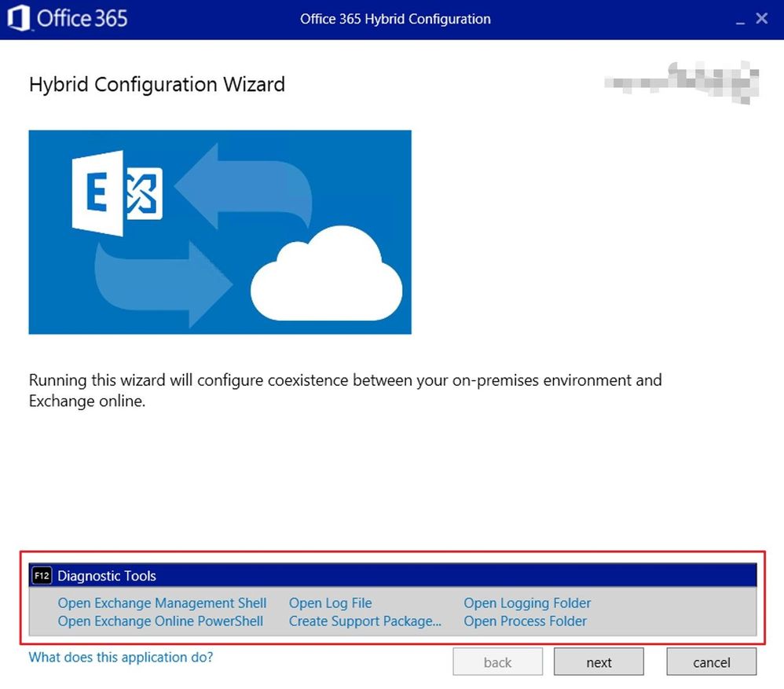Click the 'Office 365 Hybrid Configuration' title text
The image size is (784, 689).
click(395, 19)
